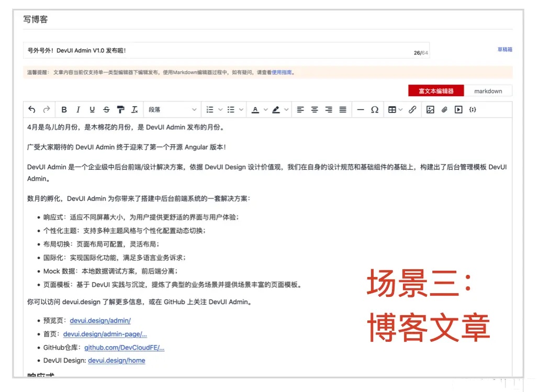Select the 富文本编辑器 tab
This screenshot has width=540, height=392.
tap(436, 91)
